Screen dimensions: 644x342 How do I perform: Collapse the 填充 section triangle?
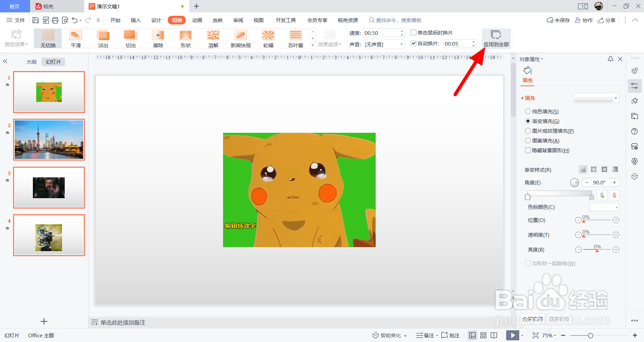pos(522,98)
